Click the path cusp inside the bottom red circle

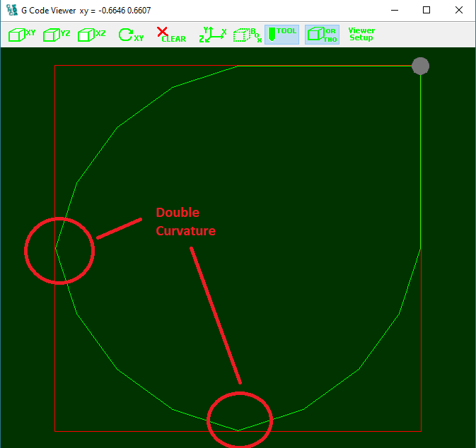pyautogui.click(x=238, y=430)
